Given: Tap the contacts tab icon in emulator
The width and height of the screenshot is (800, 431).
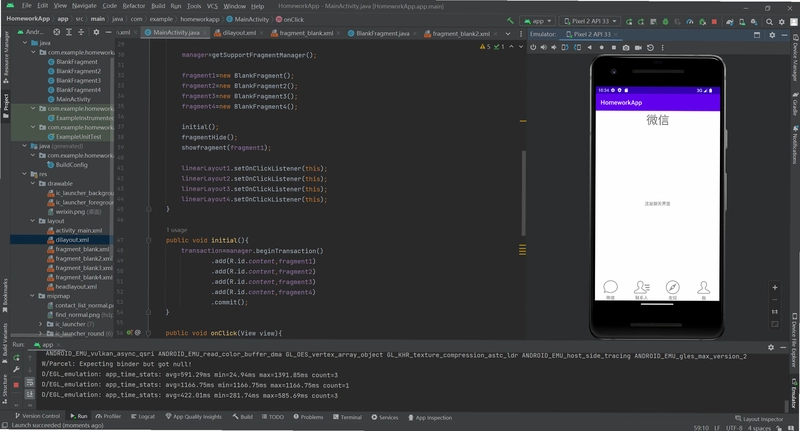Looking at the screenshot, I should coord(641,289).
